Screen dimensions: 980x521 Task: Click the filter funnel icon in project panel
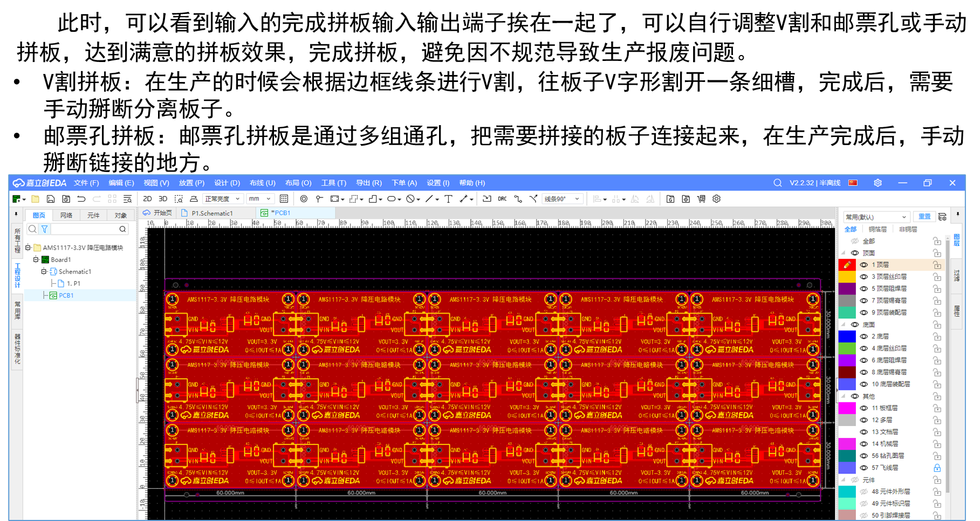tap(45, 229)
